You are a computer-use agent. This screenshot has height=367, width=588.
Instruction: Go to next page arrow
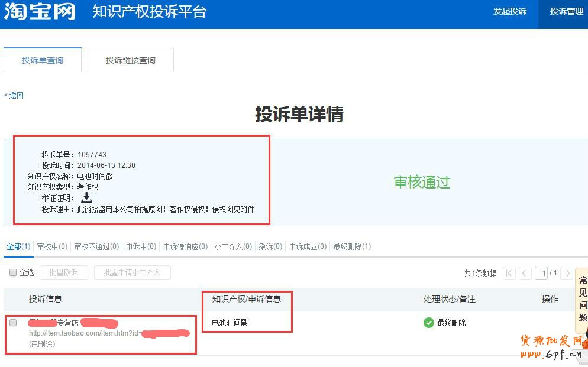(x=567, y=273)
